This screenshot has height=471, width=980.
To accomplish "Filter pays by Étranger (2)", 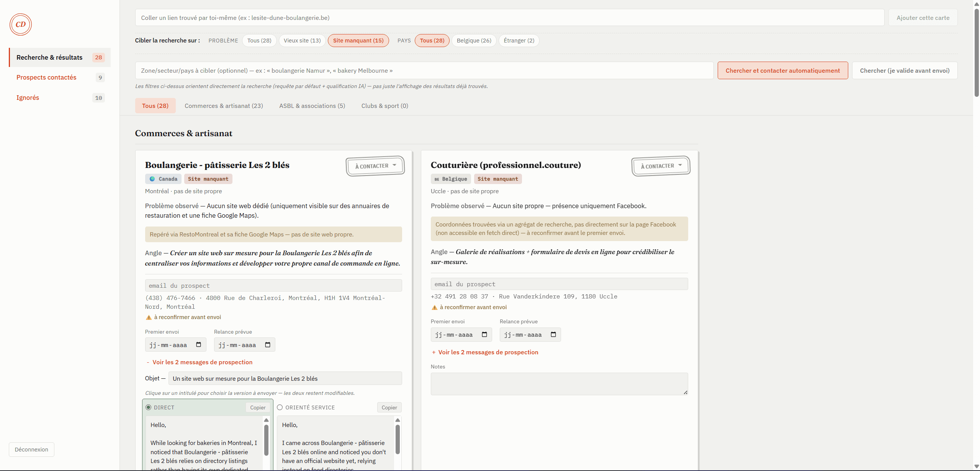I will point(519,41).
